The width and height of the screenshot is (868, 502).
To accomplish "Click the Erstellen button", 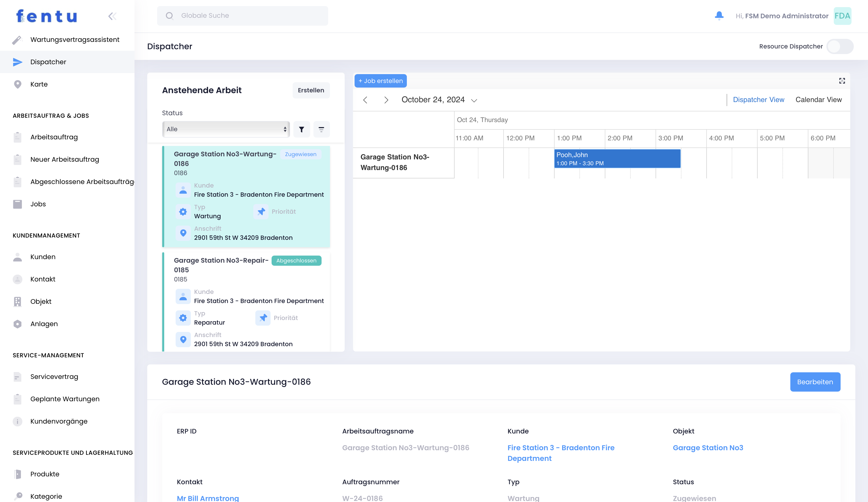I will 311,90.
